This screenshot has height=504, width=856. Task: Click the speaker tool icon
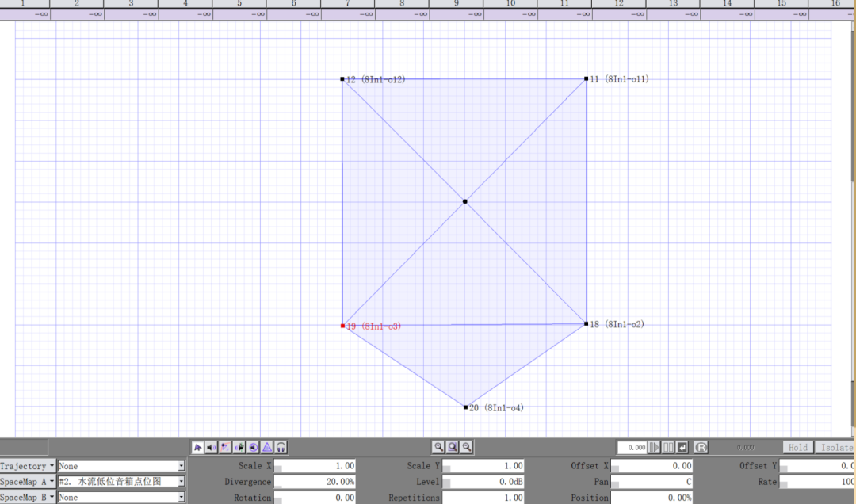click(x=212, y=448)
